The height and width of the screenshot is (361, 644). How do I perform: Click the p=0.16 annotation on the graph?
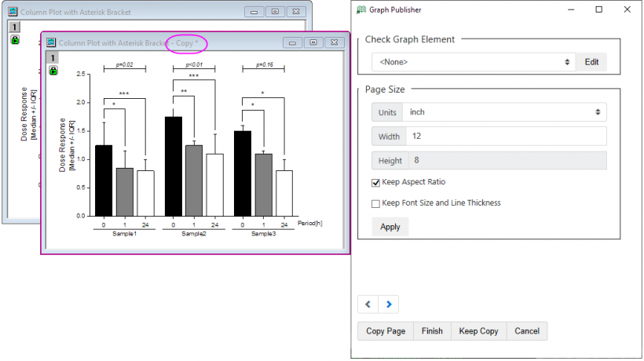point(264,65)
